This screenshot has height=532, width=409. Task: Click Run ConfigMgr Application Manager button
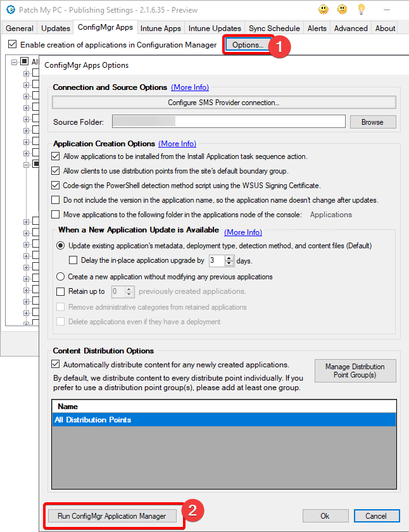(112, 516)
